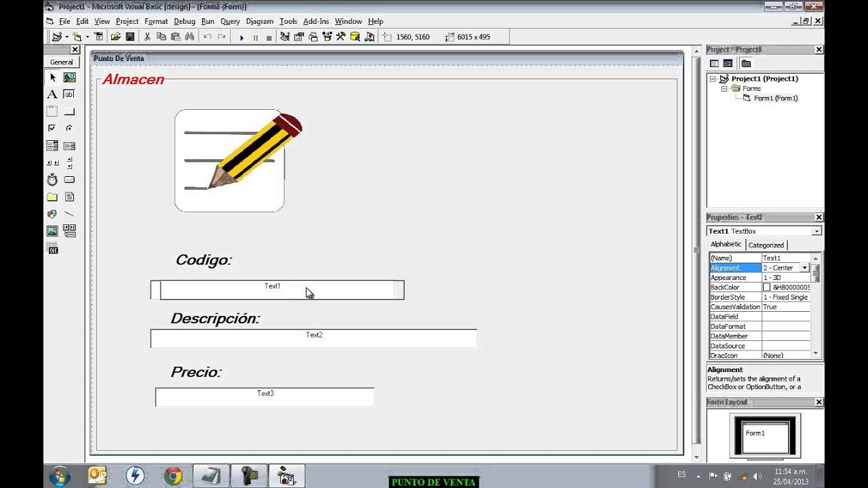The width and height of the screenshot is (868, 488).
Task: Select the Pointer tool in toolbox
Action: pos(52,78)
